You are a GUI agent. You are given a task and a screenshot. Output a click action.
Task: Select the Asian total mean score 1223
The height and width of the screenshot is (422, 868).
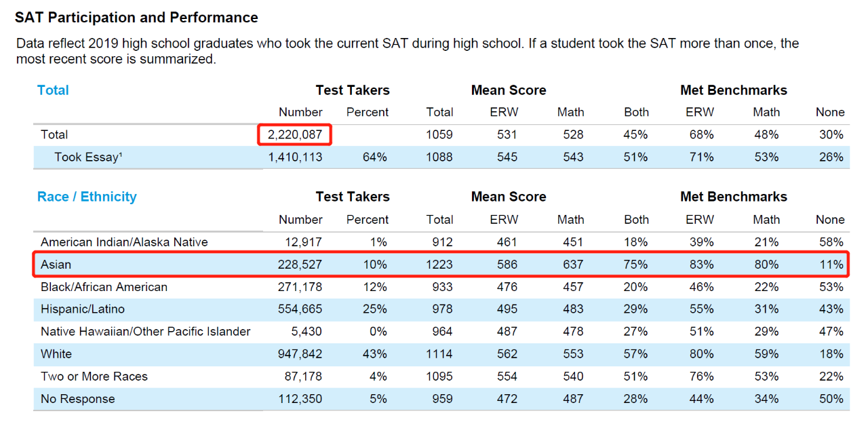[439, 265]
